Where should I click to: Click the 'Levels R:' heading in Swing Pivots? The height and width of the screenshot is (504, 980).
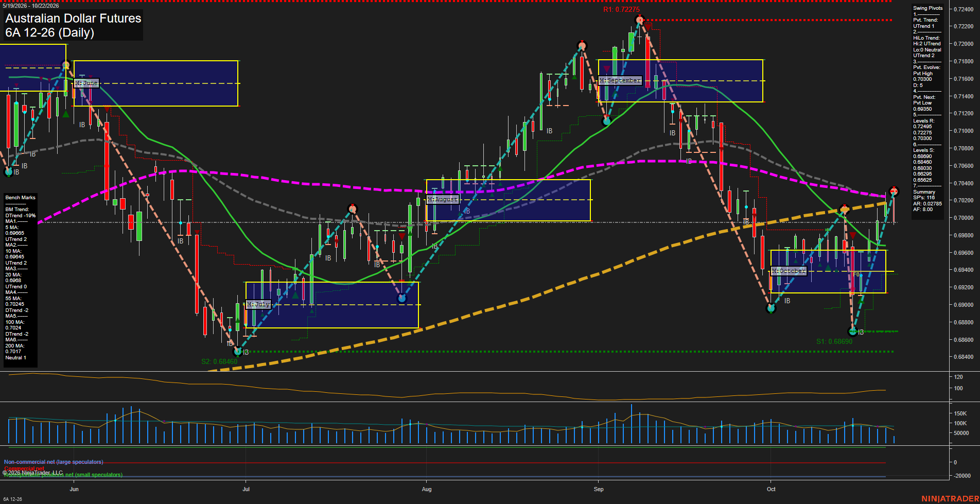(923, 121)
